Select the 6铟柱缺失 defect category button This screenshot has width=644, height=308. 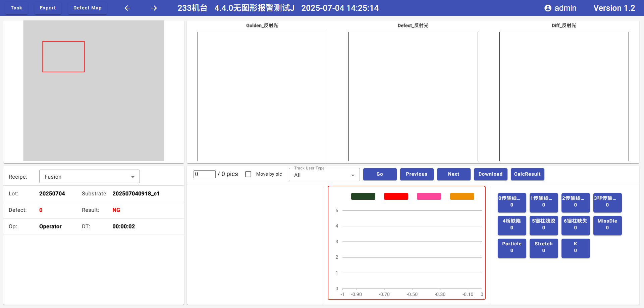[576, 225]
